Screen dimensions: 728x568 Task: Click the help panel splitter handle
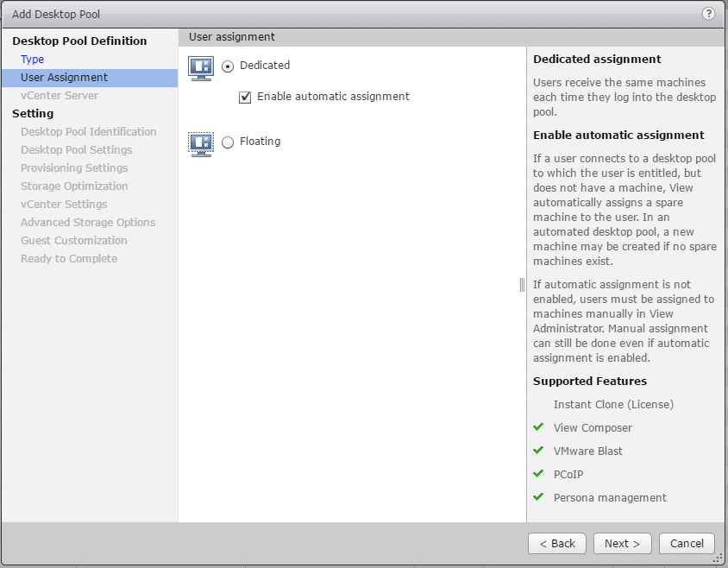tap(522, 285)
